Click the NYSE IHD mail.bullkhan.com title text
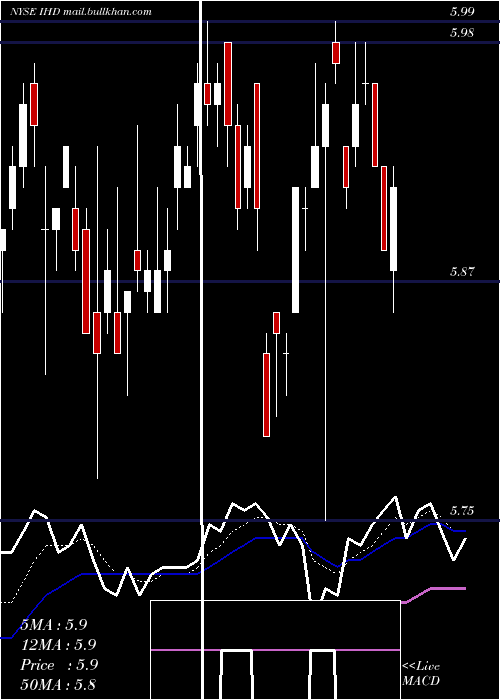Screen dimensions: 500x700 point(80,12)
